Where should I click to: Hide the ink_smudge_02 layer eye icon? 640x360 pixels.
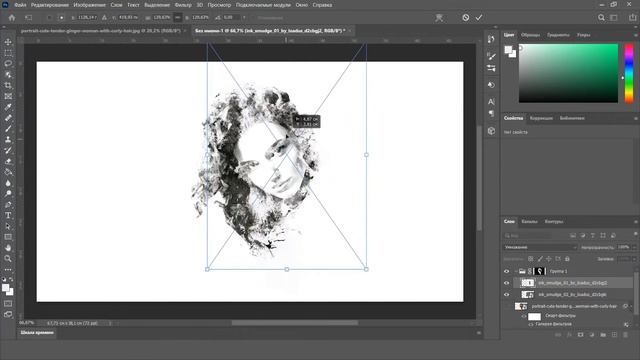pos(507,294)
